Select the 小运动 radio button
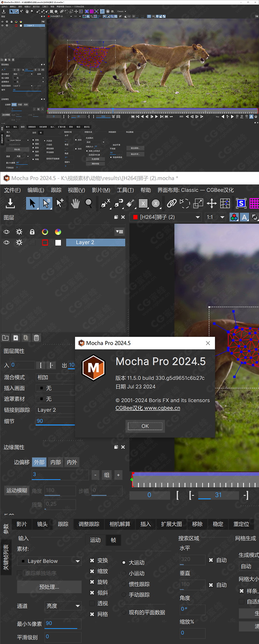This screenshot has width=259, height=644. pos(124,573)
